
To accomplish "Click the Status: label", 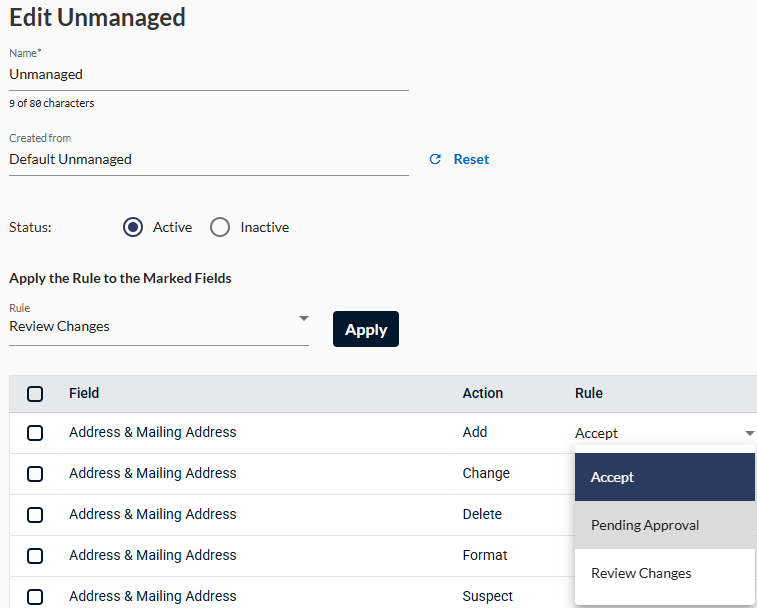I will pyautogui.click(x=30, y=227).
